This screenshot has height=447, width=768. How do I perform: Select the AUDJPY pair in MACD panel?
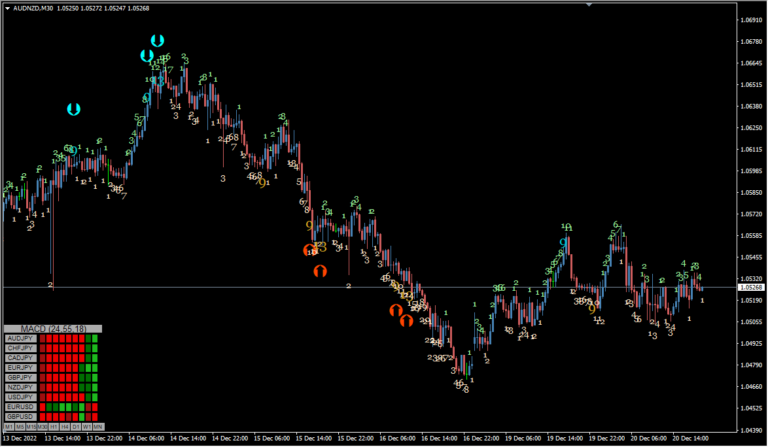pos(21,339)
